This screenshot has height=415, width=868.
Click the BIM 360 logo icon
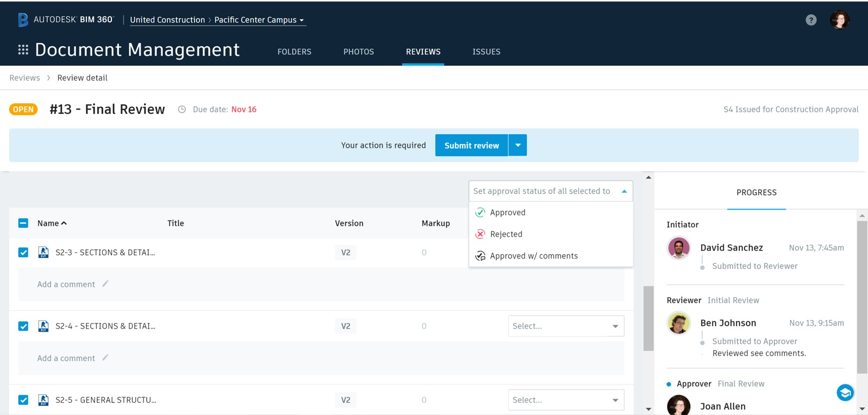click(x=23, y=20)
